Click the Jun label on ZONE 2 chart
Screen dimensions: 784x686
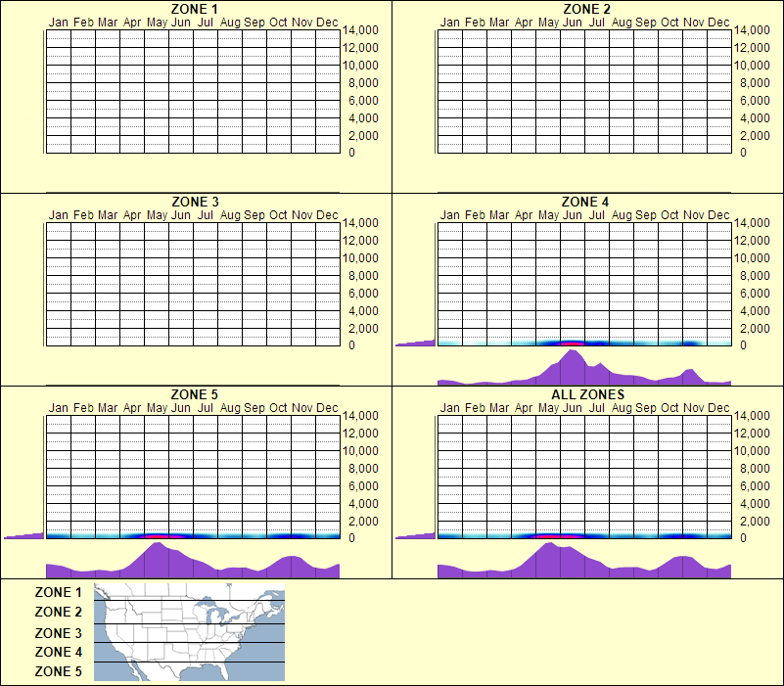click(573, 23)
